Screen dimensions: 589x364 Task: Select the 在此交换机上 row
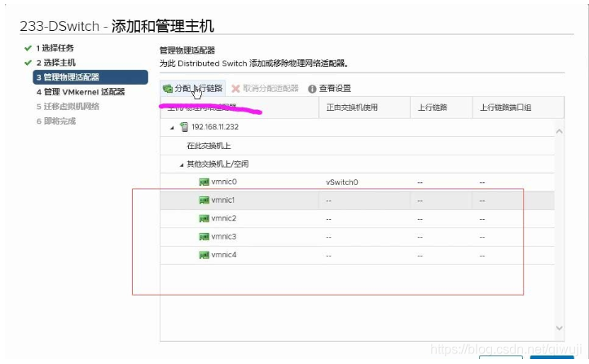pos(358,146)
